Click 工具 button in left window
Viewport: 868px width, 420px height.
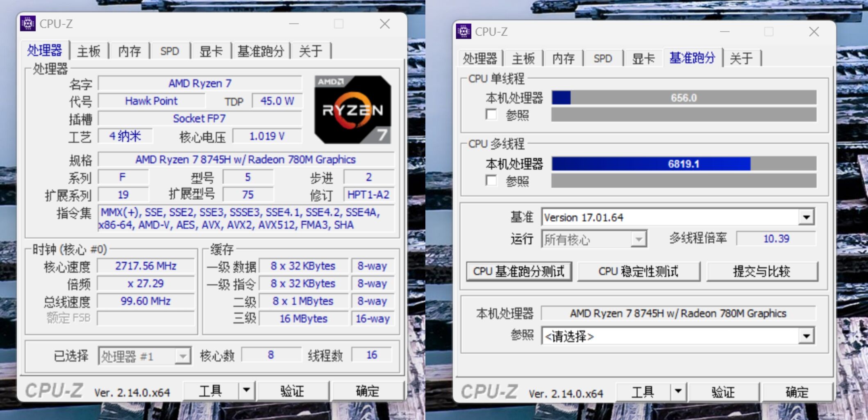point(210,390)
